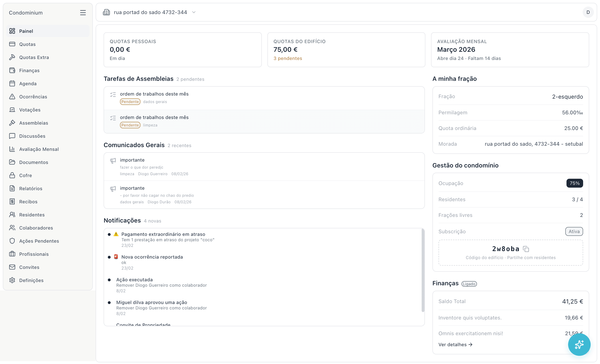Go to Quotas Extra in sidebar
600x364 pixels.
[x=34, y=57]
